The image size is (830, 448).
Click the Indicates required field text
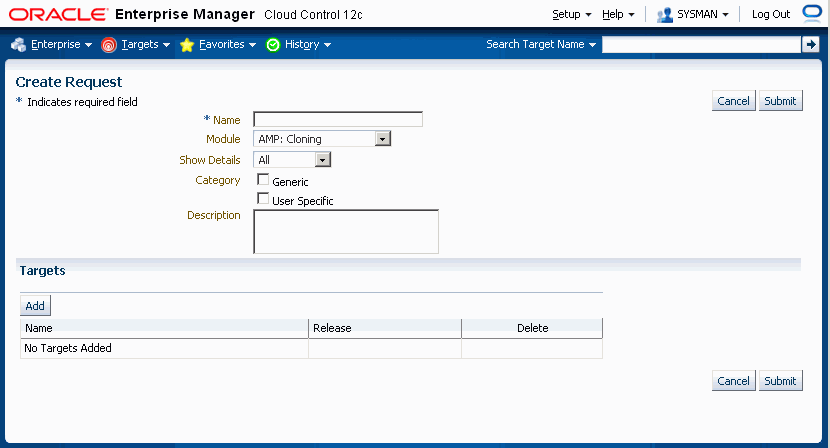tap(82, 102)
